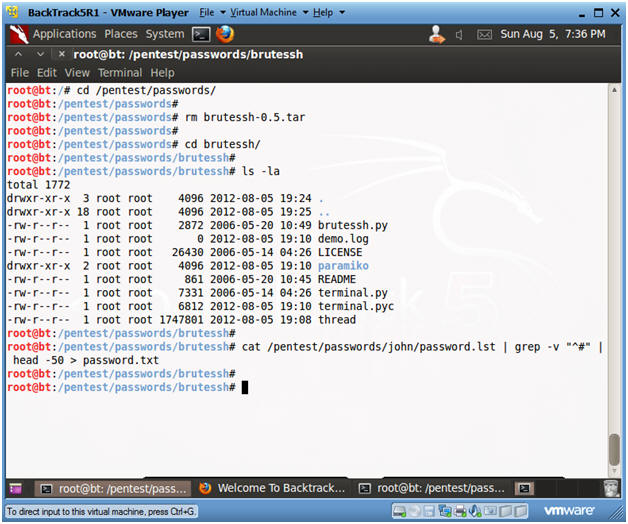Click 'head -50 > password.txt' text
This screenshot has height=524, width=628.
tap(86, 361)
